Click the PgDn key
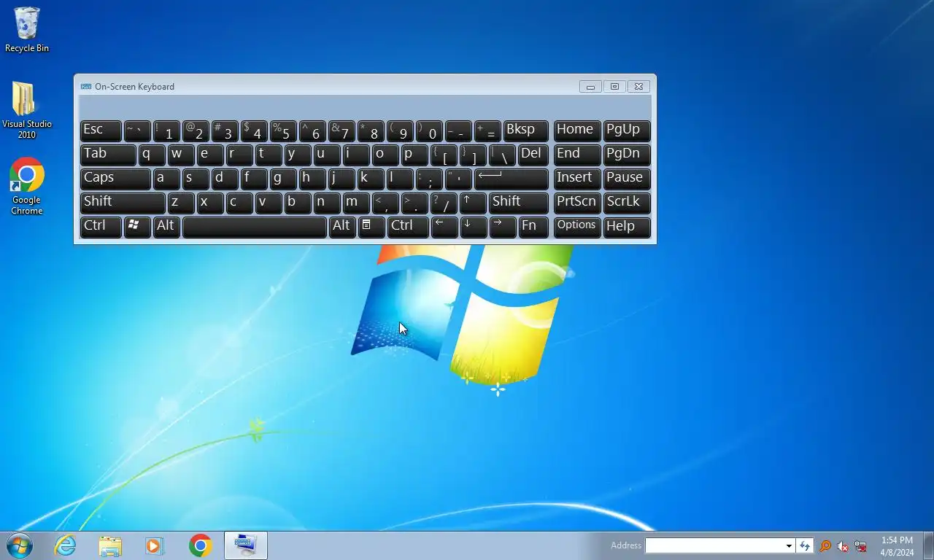The width and height of the screenshot is (934, 560). pos(627,154)
